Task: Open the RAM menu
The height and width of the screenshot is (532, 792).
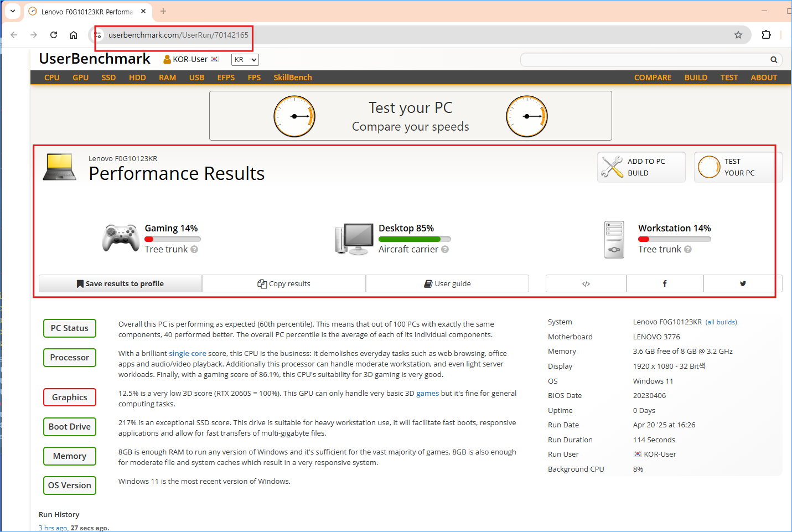Action: [x=167, y=78]
